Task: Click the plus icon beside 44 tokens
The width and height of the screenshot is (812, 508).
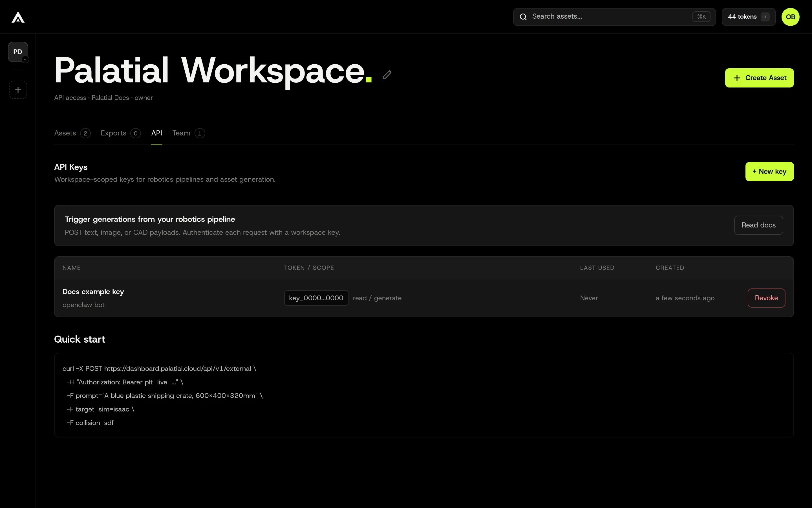Action: pyautogui.click(x=765, y=17)
